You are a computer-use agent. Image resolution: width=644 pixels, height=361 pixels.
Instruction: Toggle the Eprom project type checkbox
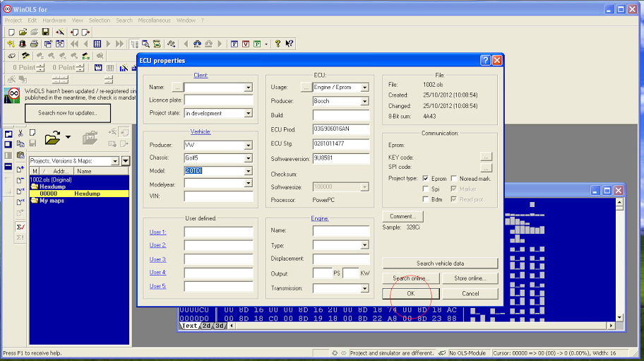tap(426, 178)
